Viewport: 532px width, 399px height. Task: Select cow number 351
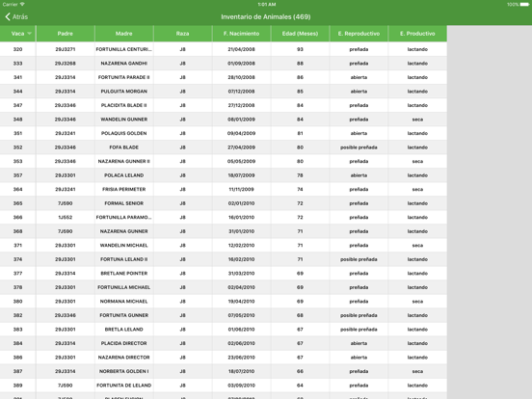17,133
